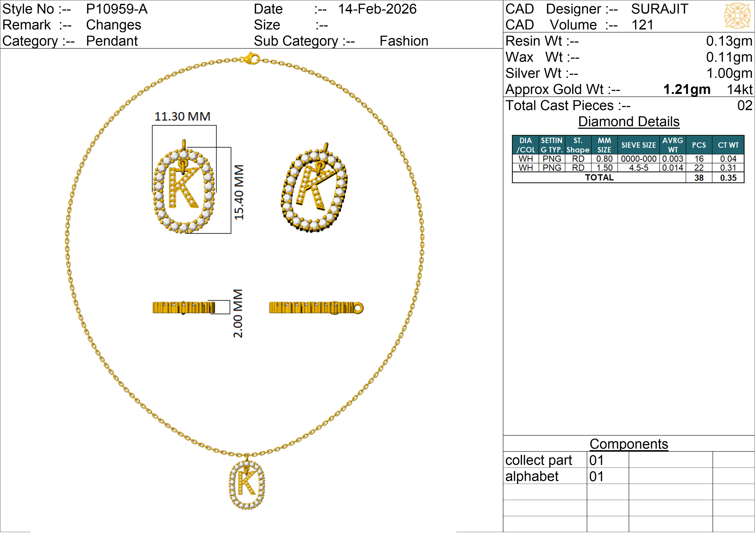
Task: Click the small side profile pendant render
Action: click(x=184, y=307)
